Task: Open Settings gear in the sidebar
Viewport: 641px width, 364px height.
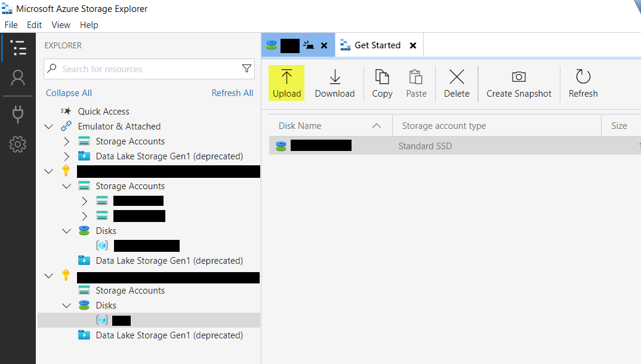Action: point(18,144)
